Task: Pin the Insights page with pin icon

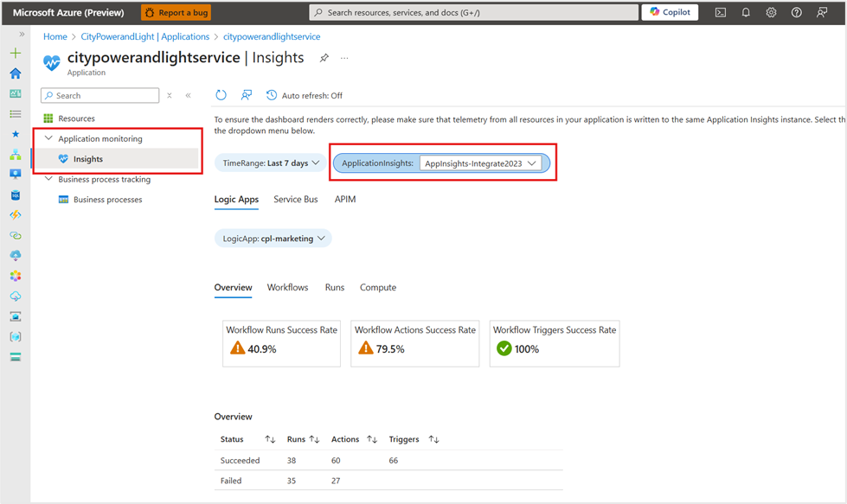Action: point(324,58)
